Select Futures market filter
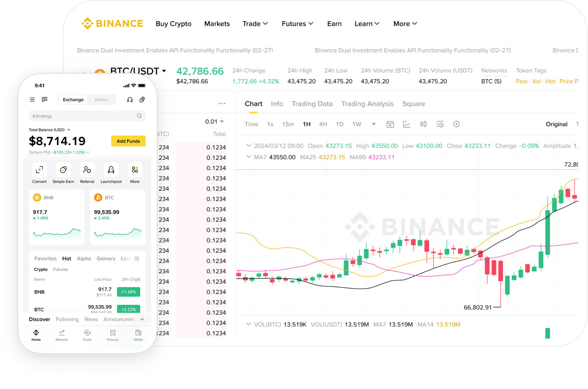This screenshot has width=588, height=389. coord(60,269)
